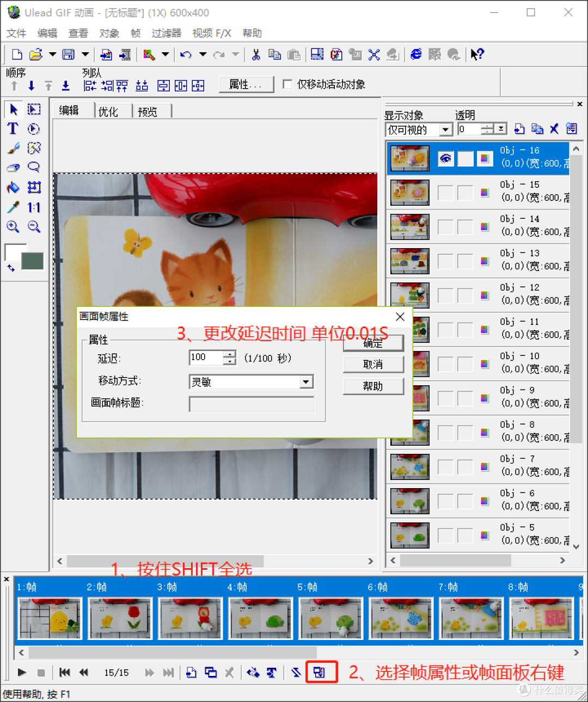Pick the Eraser tool
Image resolution: width=588 pixels, height=702 pixels.
tap(13, 168)
